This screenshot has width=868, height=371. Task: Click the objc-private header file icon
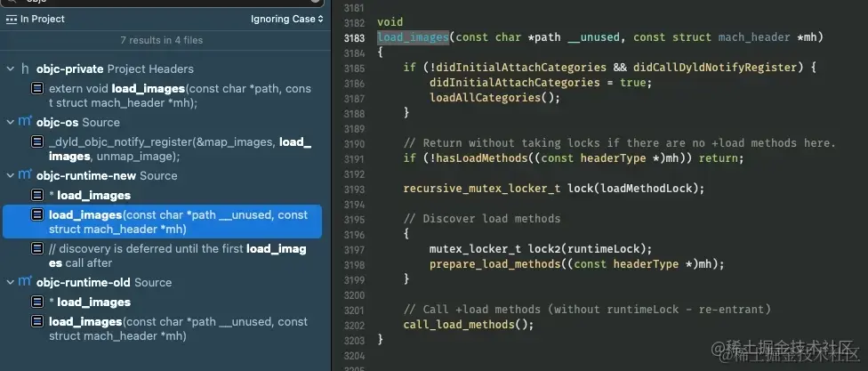coord(25,69)
